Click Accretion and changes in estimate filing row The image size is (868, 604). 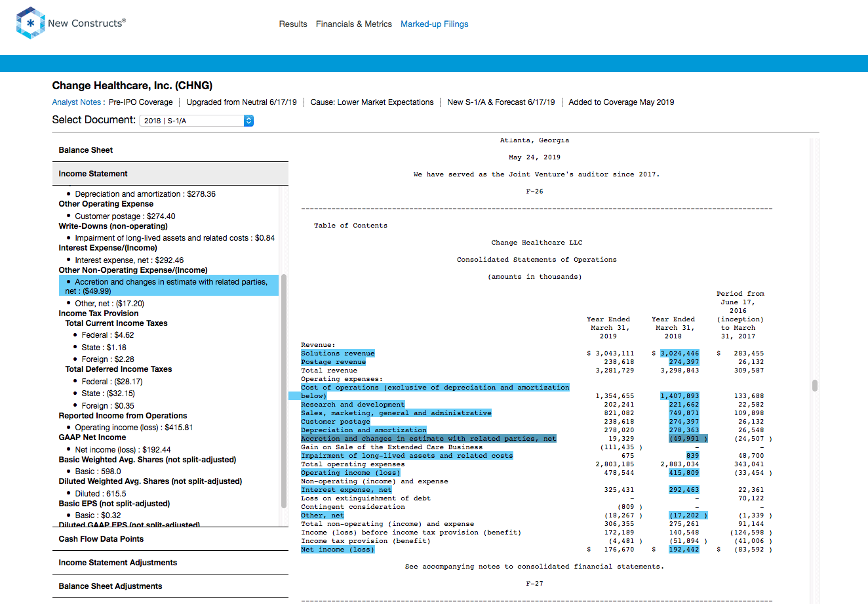pyautogui.click(x=429, y=439)
